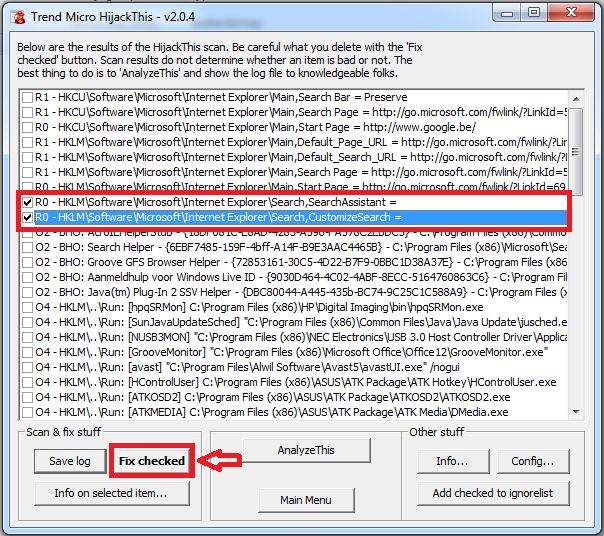This screenshot has width=604, height=536.
Task: Tick the HControlUser entry checkbox
Action: (27, 383)
